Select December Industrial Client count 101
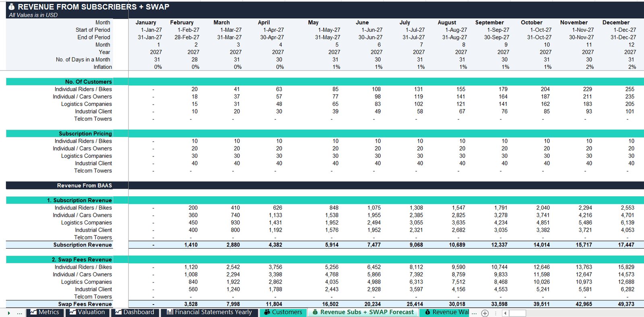 630,111
